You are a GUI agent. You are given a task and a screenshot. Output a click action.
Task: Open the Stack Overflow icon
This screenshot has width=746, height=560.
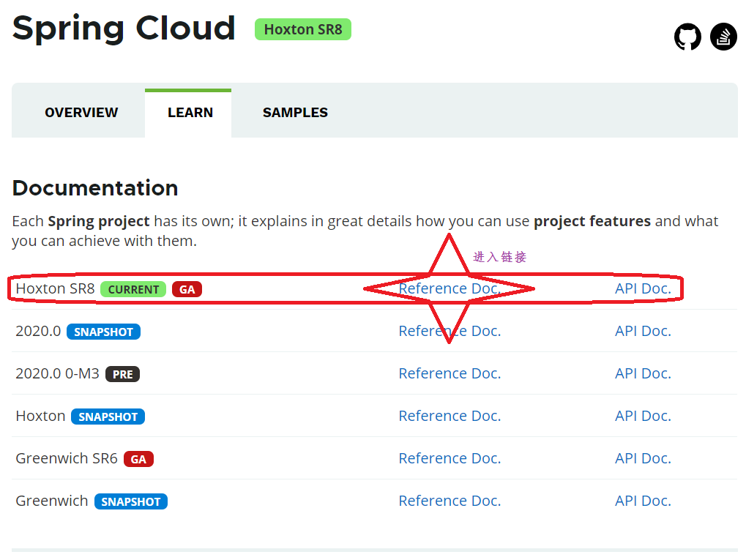723,37
